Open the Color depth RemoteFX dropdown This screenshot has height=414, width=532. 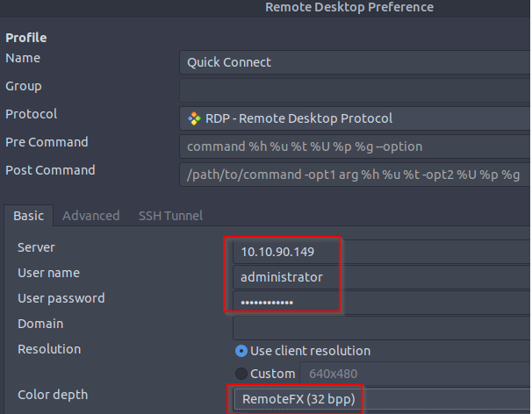(x=383, y=399)
